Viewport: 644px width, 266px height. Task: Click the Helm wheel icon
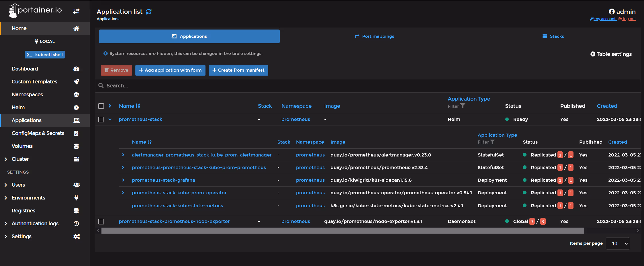click(x=76, y=107)
